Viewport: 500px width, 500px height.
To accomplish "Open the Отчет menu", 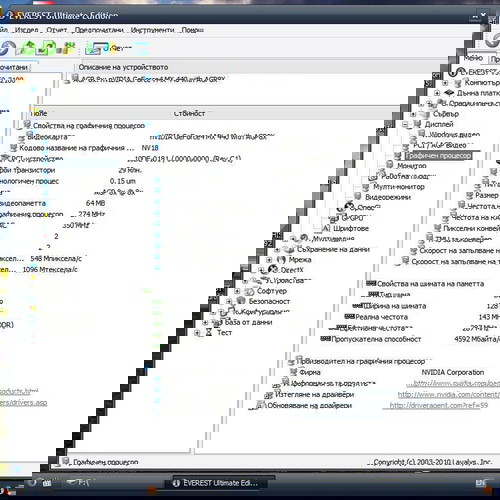I will pos(57,30).
